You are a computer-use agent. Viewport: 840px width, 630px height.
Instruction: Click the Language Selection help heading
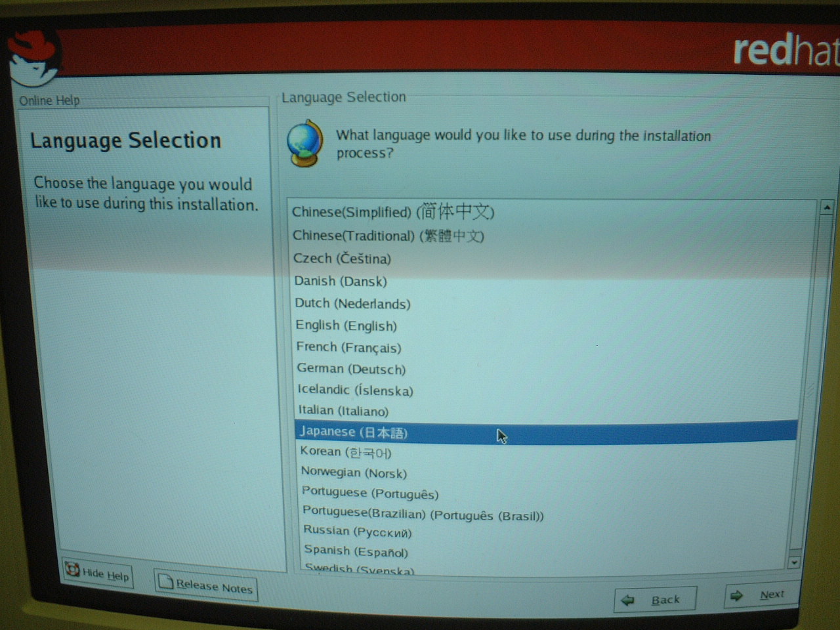coord(126,140)
